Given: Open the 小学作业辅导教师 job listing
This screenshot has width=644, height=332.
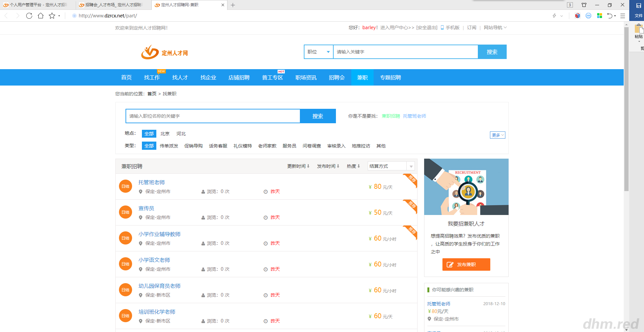Looking at the screenshot, I should (159, 234).
